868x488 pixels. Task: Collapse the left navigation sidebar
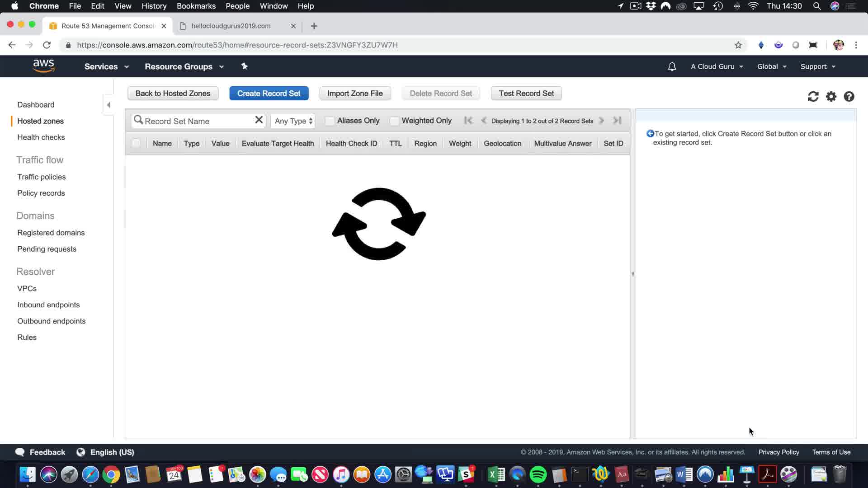(108, 105)
